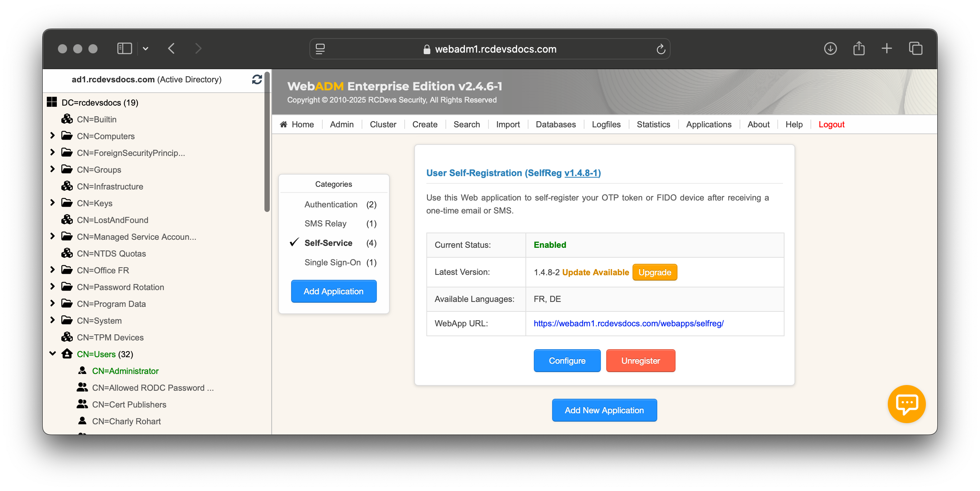Viewport: 980px width, 491px height.
Task: Click the red Logout link
Action: [x=831, y=124]
